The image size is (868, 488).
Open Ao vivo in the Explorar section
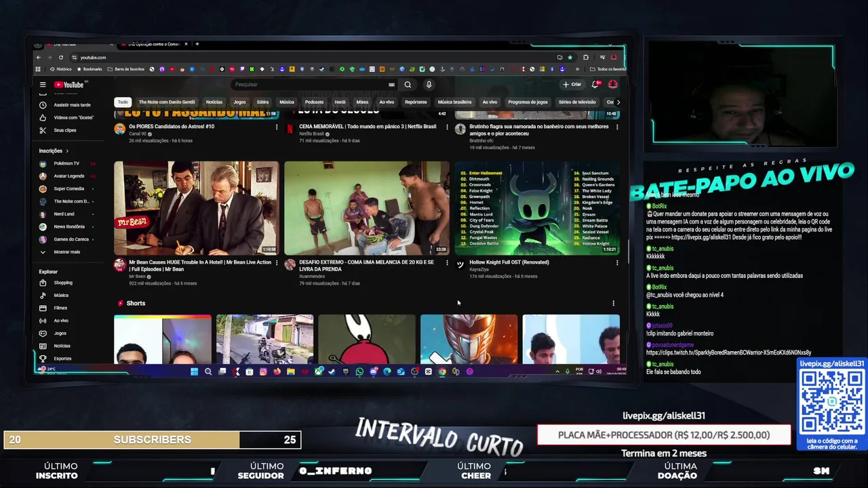[66, 321]
